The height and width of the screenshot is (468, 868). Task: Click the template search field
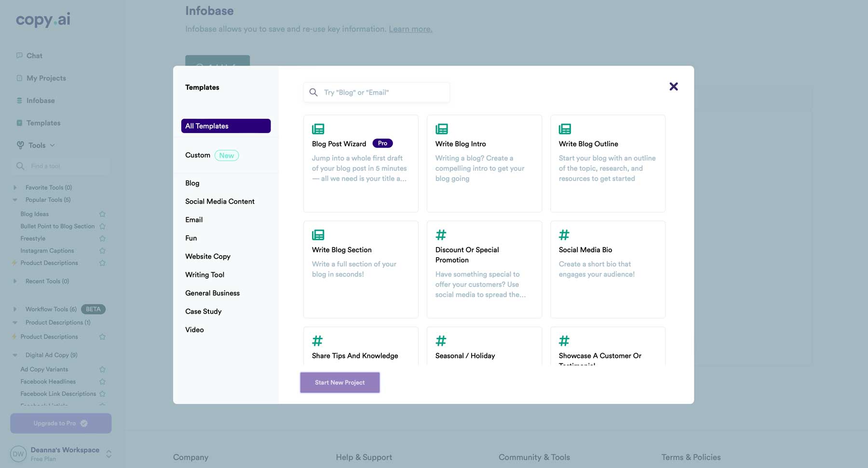point(376,92)
